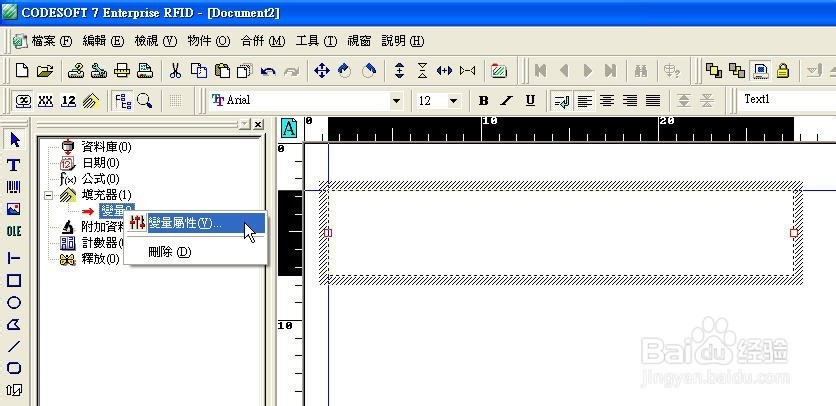
Task: Select 資料庫(0) in the tree
Action: 106,146
